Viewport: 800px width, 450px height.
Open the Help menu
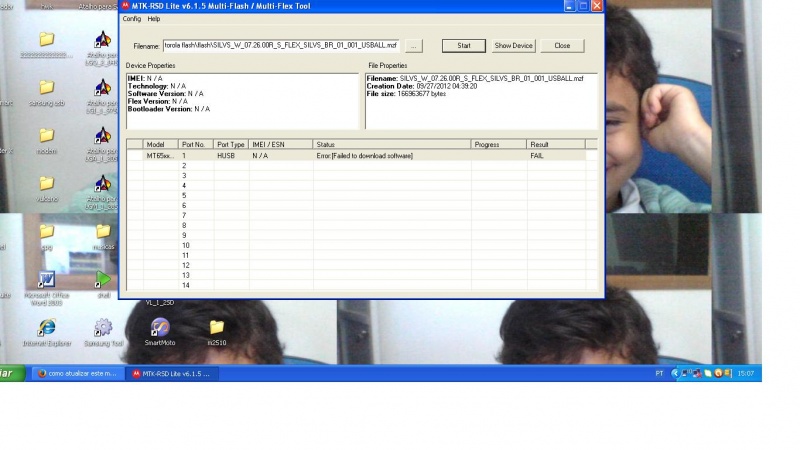tap(154, 19)
